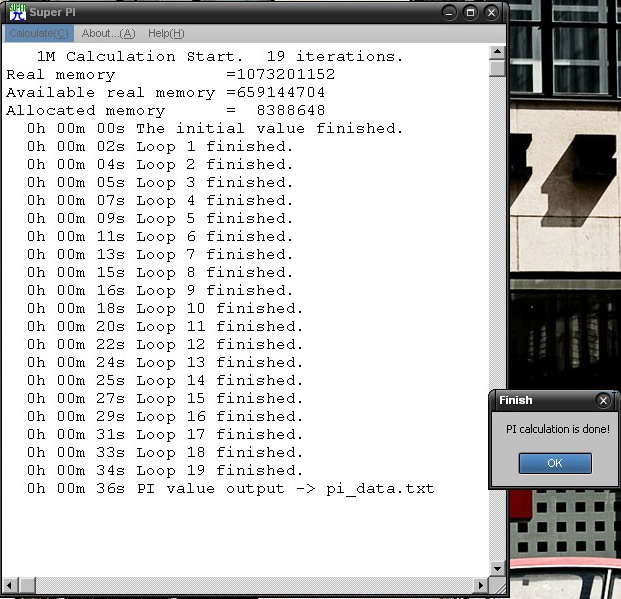Click the 'PI value output -> pi_data.txt' line
This screenshot has height=599, width=621.
(x=231, y=489)
